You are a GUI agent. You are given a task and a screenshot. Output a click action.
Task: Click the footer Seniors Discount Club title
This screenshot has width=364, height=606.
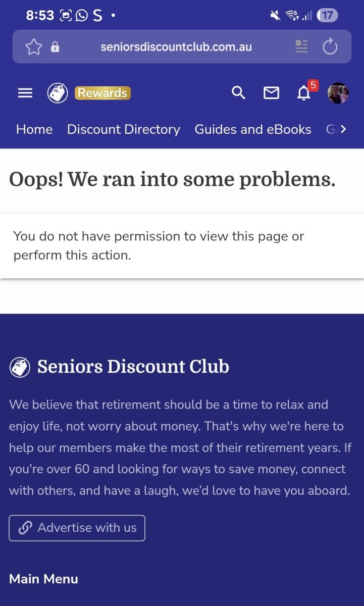[x=133, y=367]
